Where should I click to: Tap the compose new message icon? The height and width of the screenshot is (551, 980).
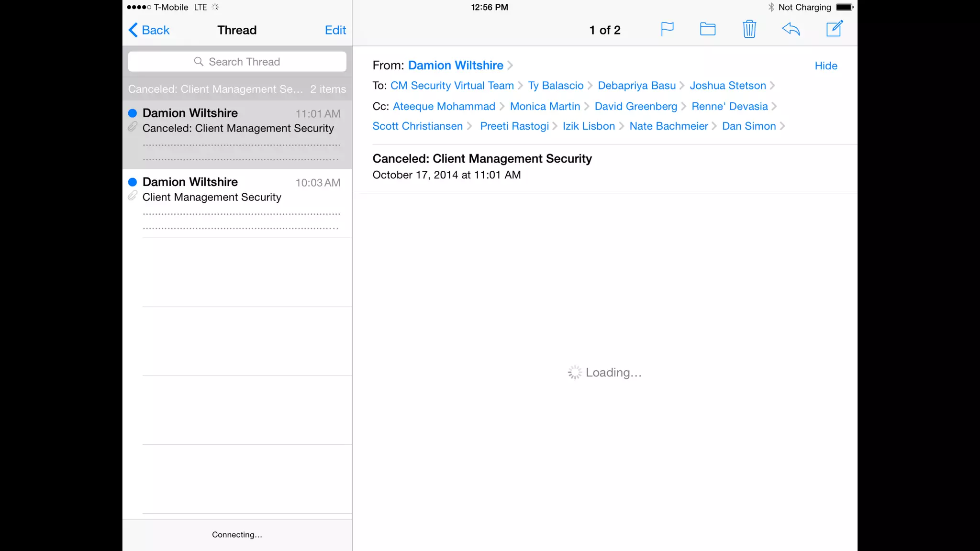point(835,29)
